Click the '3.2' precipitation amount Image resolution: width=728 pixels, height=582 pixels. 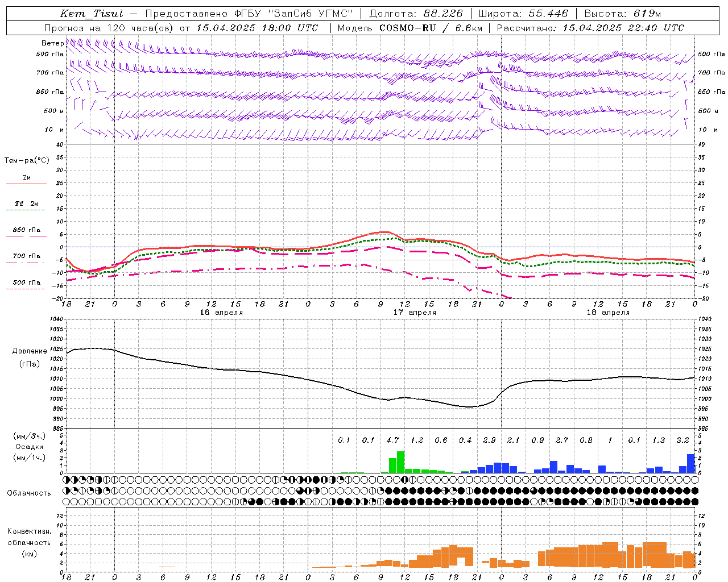(x=682, y=440)
